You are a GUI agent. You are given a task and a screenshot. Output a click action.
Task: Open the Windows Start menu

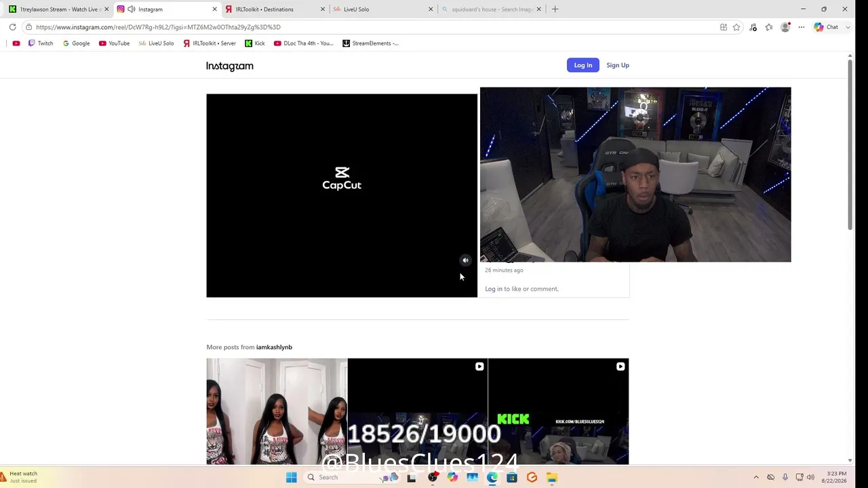(292, 478)
